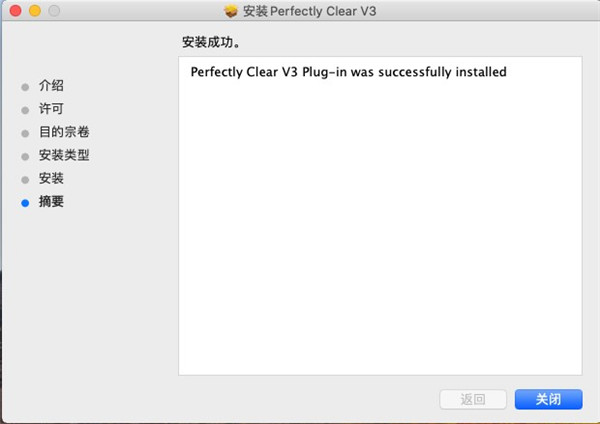Click the blue bullet beside 摘要
This screenshot has width=600, height=424.
[25, 202]
